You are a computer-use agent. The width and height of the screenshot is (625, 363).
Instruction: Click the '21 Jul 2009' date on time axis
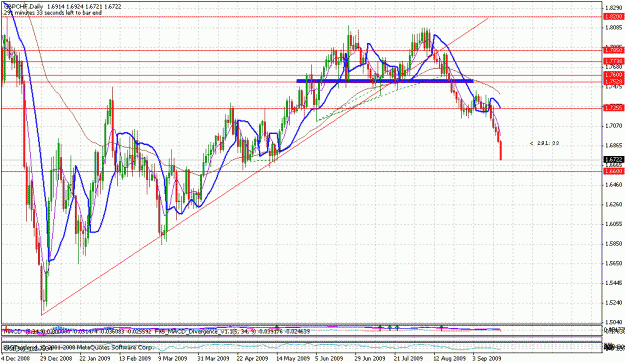409,359
